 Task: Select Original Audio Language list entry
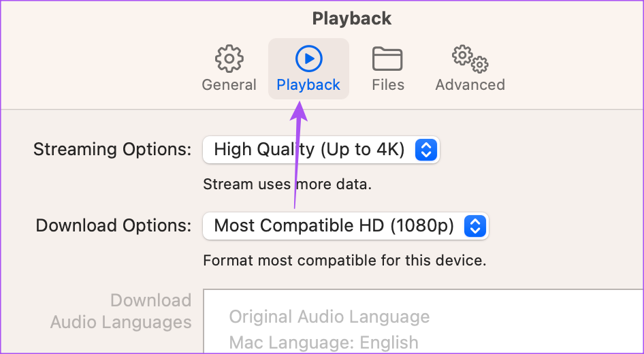(329, 317)
